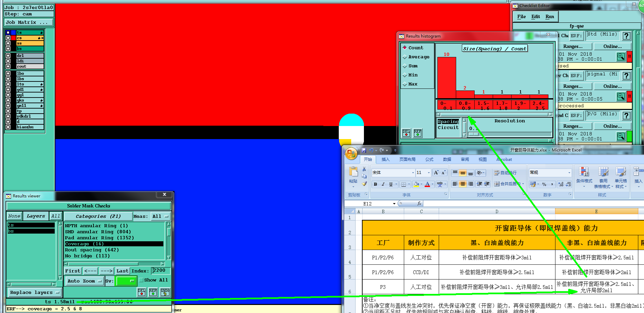Click the Format Painter brush in Excel

pyautogui.click(x=364, y=184)
